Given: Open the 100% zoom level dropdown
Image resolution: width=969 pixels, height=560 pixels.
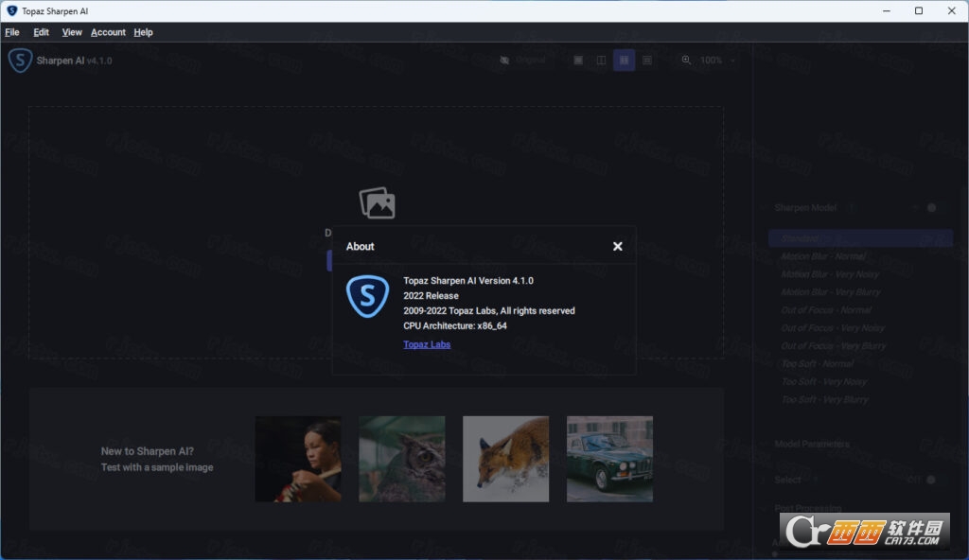Looking at the screenshot, I should point(717,60).
